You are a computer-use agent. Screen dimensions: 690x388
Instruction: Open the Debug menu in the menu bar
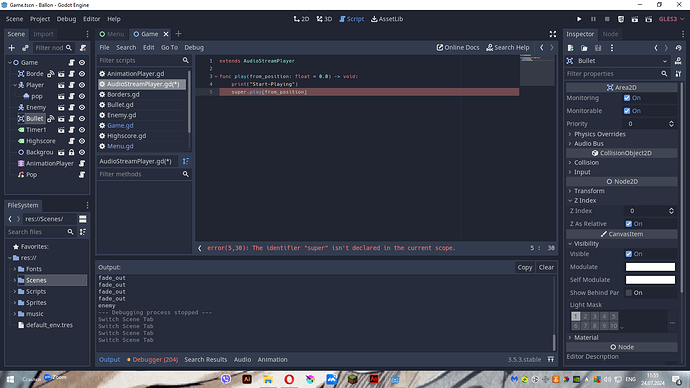66,19
